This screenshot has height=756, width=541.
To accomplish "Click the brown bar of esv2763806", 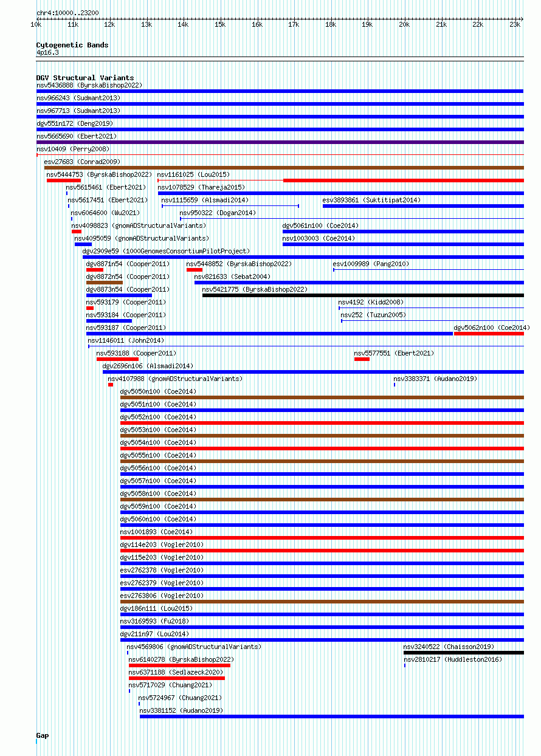I will click(x=322, y=602).
